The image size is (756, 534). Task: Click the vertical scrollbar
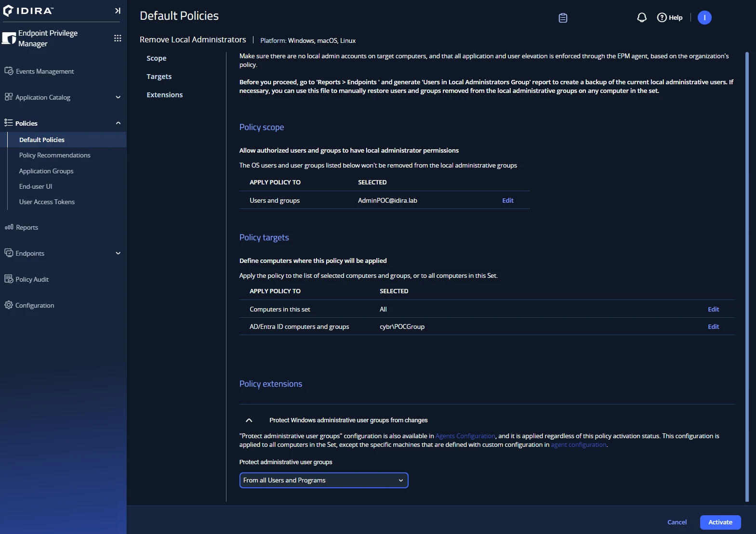747,277
